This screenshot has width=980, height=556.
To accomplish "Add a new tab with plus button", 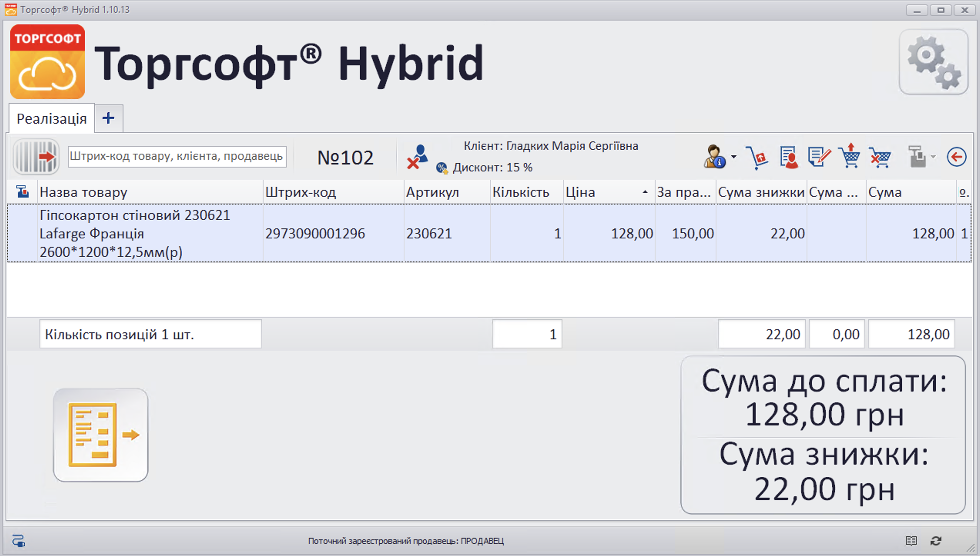I will click(x=109, y=118).
